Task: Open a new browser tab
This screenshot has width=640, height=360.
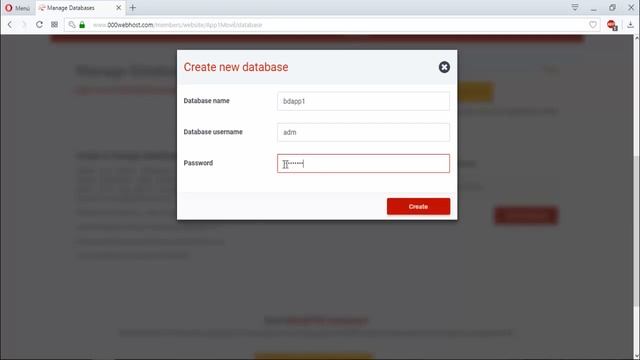Action: 133,8
